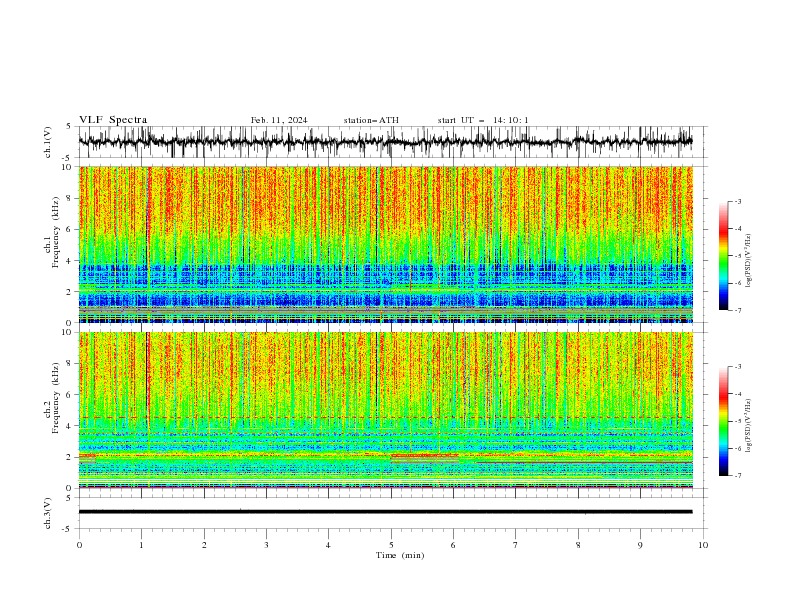Click the ch.3(V) flat black waveform trace
This screenshot has height=612, width=792.
[385, 512]
